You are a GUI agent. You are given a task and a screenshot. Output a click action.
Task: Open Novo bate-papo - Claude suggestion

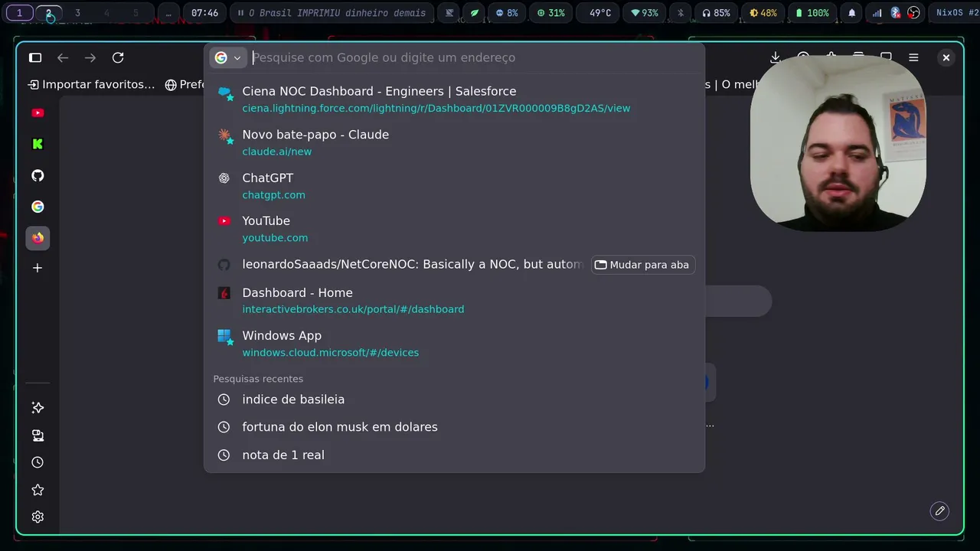point(454,142)
